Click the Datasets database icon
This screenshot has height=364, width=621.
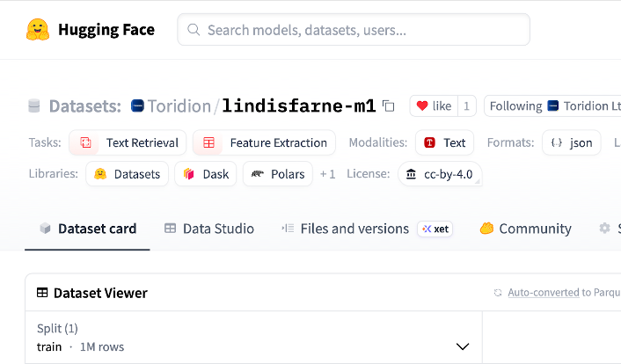(34, 106)
